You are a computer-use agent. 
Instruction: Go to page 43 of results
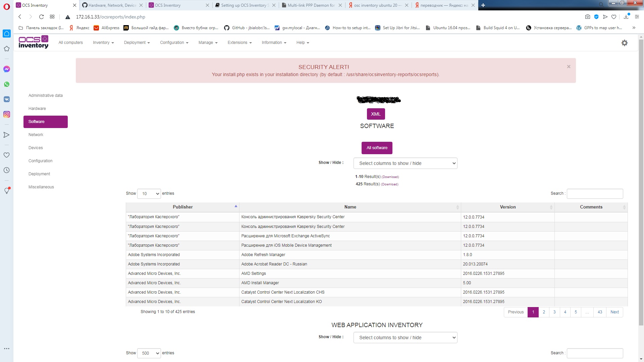coord(600,312)
